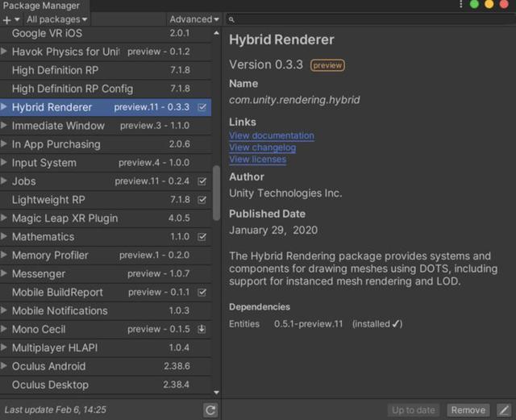Screen dimensions: 516x420
Task: Expand the Input System versions arrow
Action: (4, 162)
